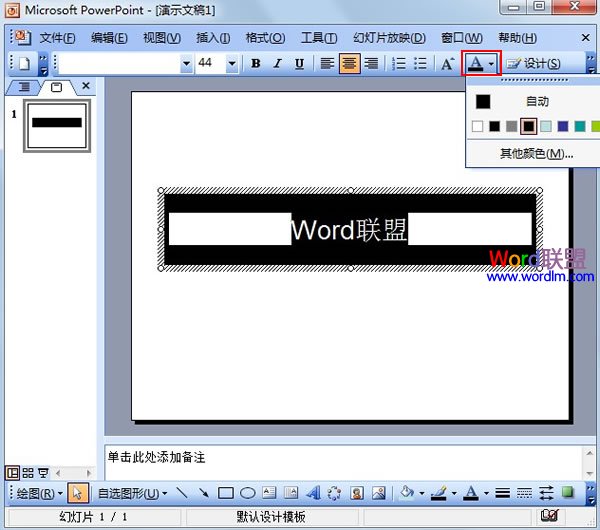Select the Oval drawing tool
Viewport: 600px width, 530px height.
[x=248, y=493]
